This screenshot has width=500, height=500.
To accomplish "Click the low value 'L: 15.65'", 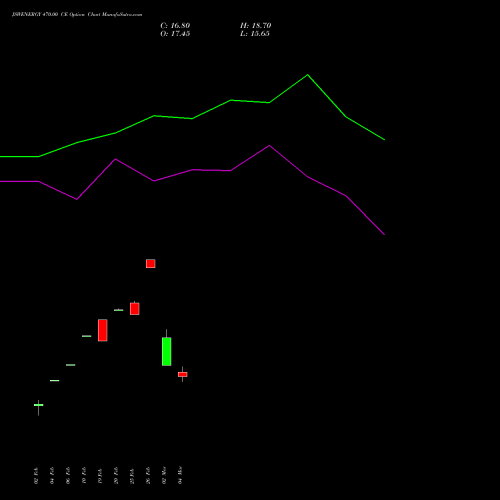I will 255,34.
